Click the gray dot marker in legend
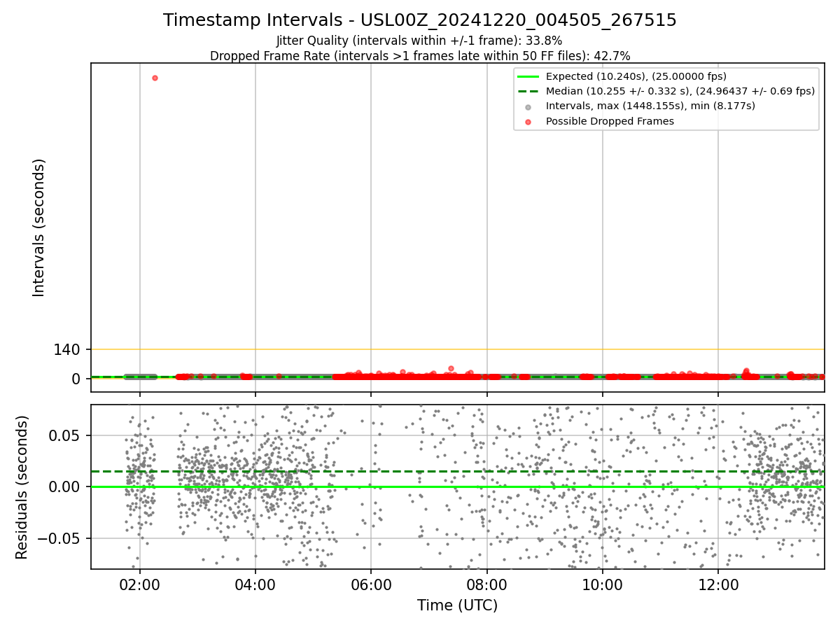Viewport: 840px width, 630px height. click(528, 106)
